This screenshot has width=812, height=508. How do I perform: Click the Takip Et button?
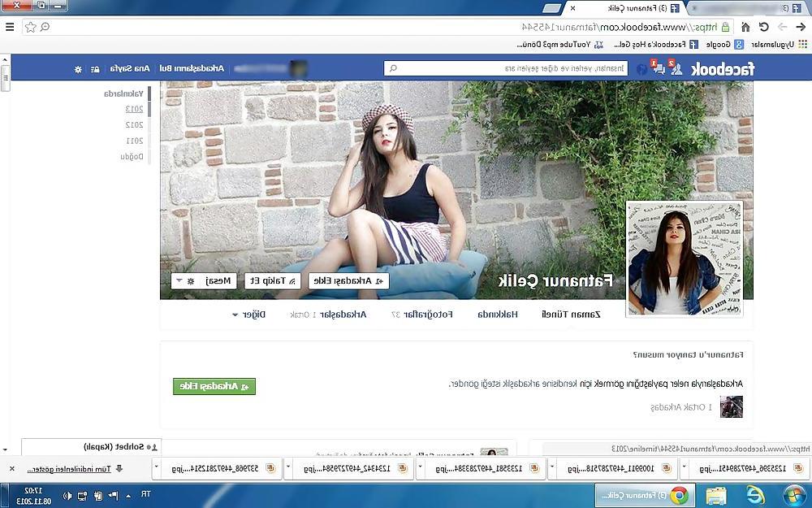[x=272, y=281]
